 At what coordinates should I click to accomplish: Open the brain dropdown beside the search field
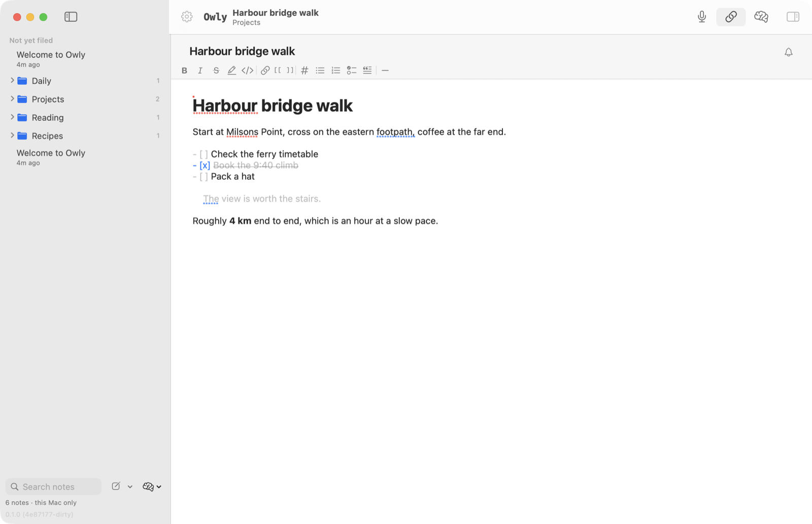coord(152,486)
